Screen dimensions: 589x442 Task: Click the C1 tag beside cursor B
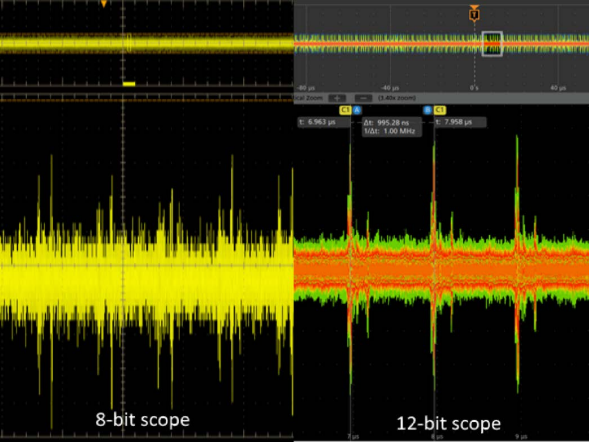(439, 110)
